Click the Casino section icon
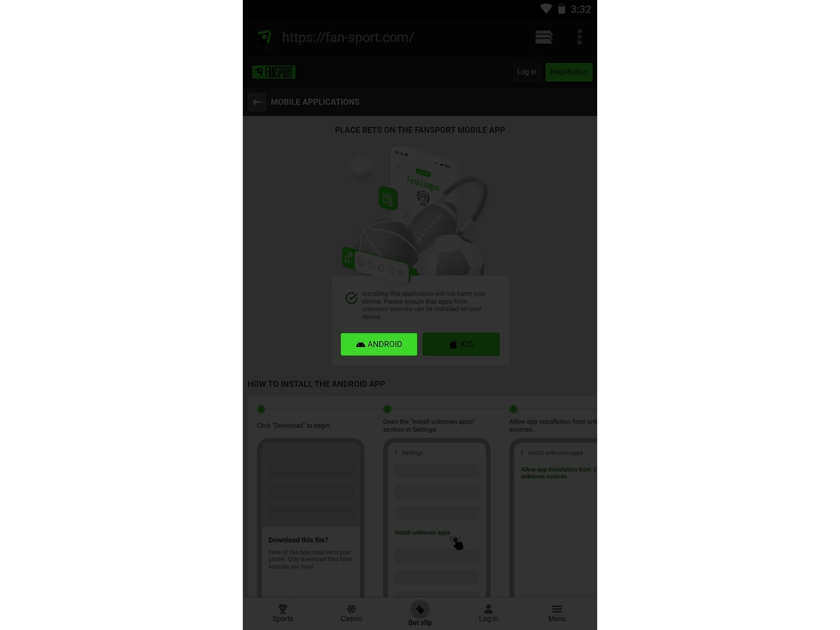This screenshot has width=840, height=630. pyautogui.click(x=351, y=609)
